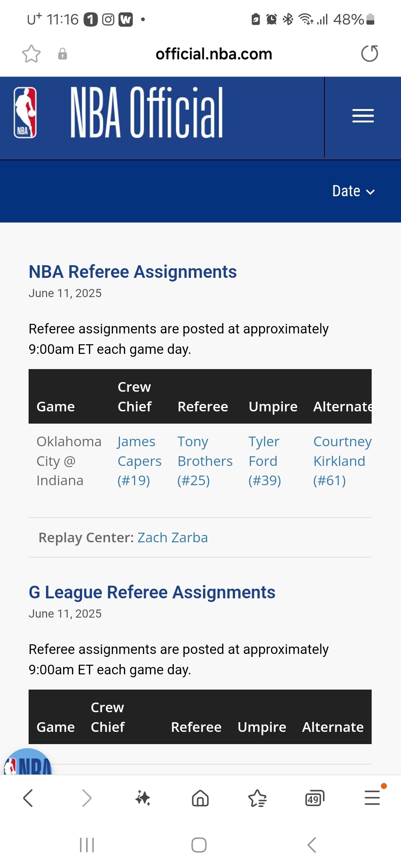Screen dimensions: 401x868
Task: Open Zach Zarba replay center link
Action: (173, 537)
